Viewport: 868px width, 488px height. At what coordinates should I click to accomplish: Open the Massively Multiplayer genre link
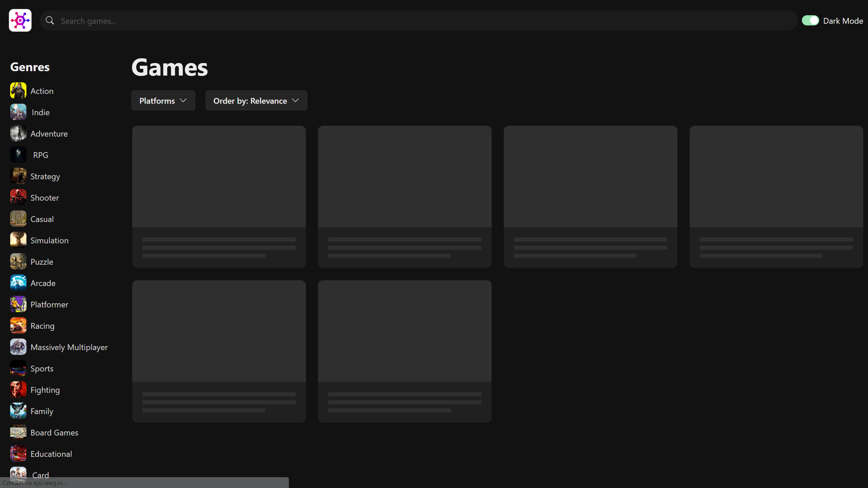[x=69, y=347]
